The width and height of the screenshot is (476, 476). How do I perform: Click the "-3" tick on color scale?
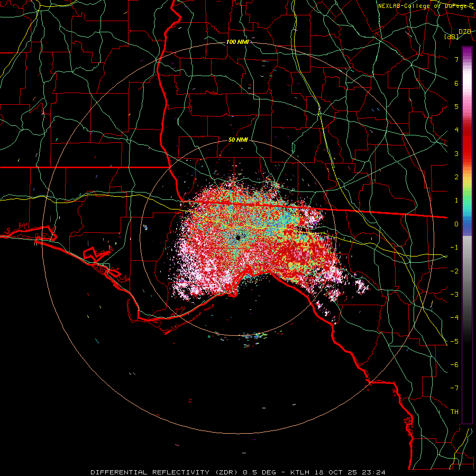click(x=454, y=294)
